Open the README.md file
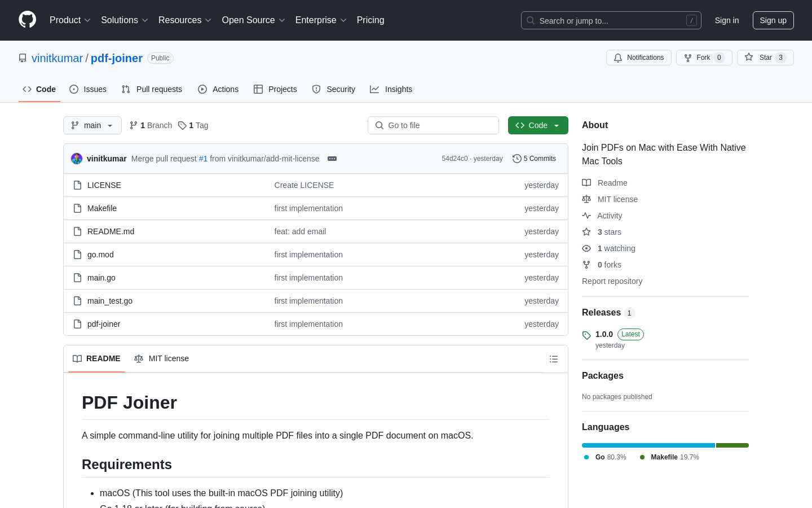This screenshot has width=812, height=508. [x=111, y=231]
